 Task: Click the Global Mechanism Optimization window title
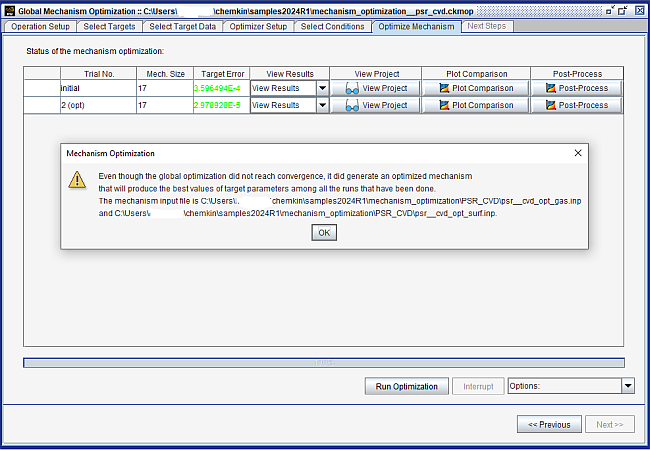pyautogui.click(x=245, y=11)
